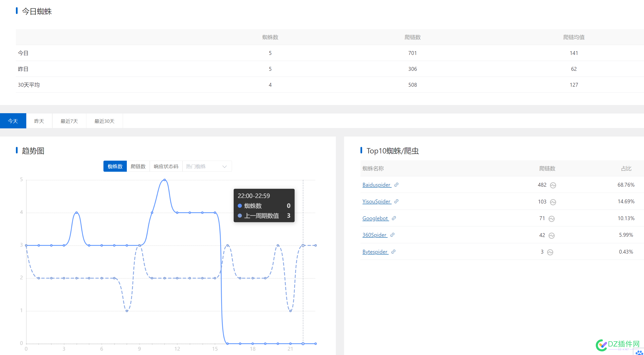This screenshot has width=644, height=355.
Task: Click today's 爬链数 value 701
Action: click(x=413, y=53)
